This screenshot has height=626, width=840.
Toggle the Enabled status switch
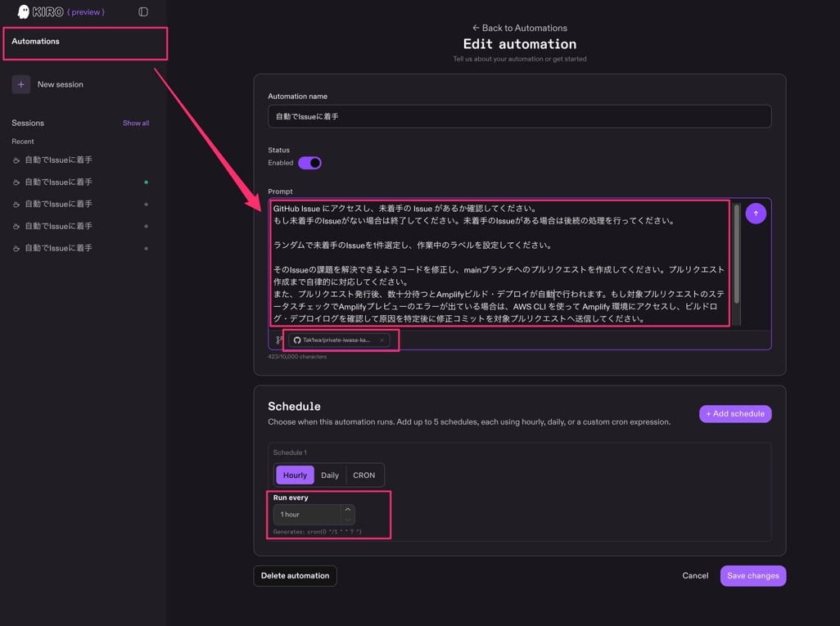pos(309,163)
